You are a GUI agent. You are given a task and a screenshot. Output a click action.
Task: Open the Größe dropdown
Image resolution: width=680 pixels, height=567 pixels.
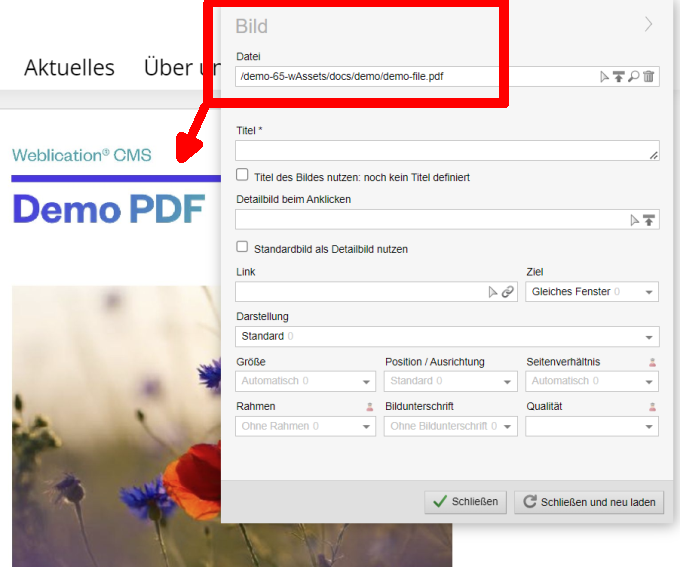point(305,381)
